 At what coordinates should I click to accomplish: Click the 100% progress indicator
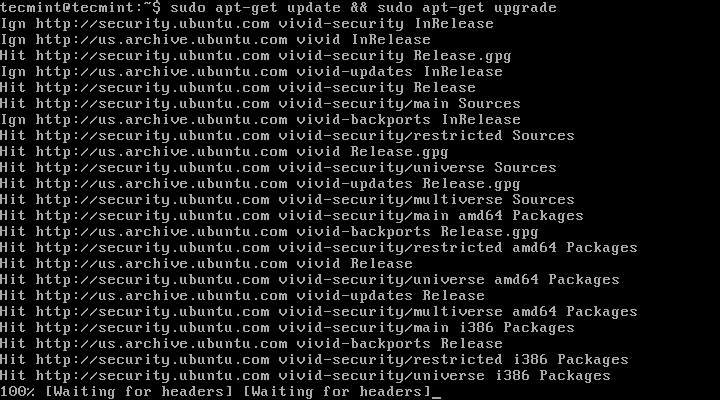(18, 392)
